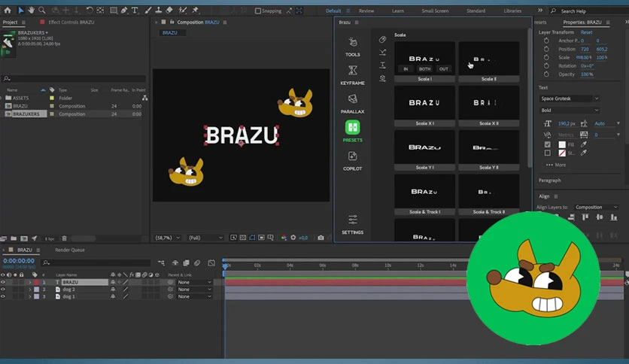Open the Parallax section in Brazu panel
The width and height of the screenshot is (629, 364).
[353, 104]
